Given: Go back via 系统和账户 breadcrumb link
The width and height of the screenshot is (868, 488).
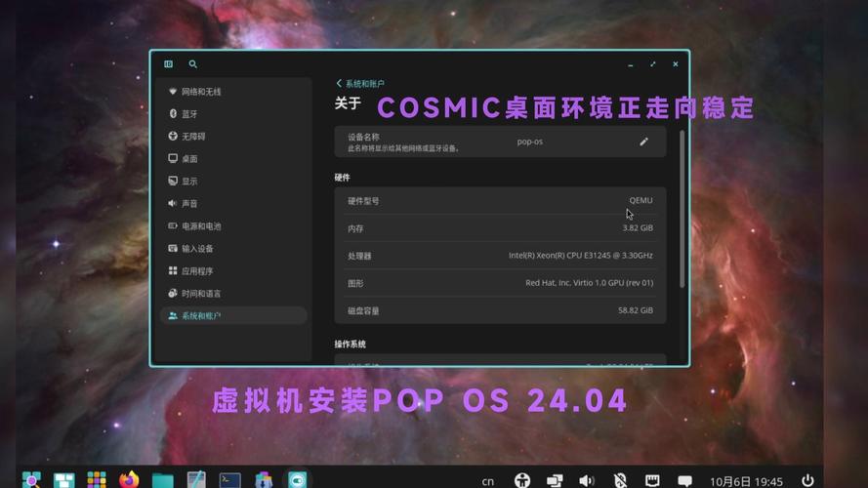Looking at the screenshot, I should coord(360,84).
